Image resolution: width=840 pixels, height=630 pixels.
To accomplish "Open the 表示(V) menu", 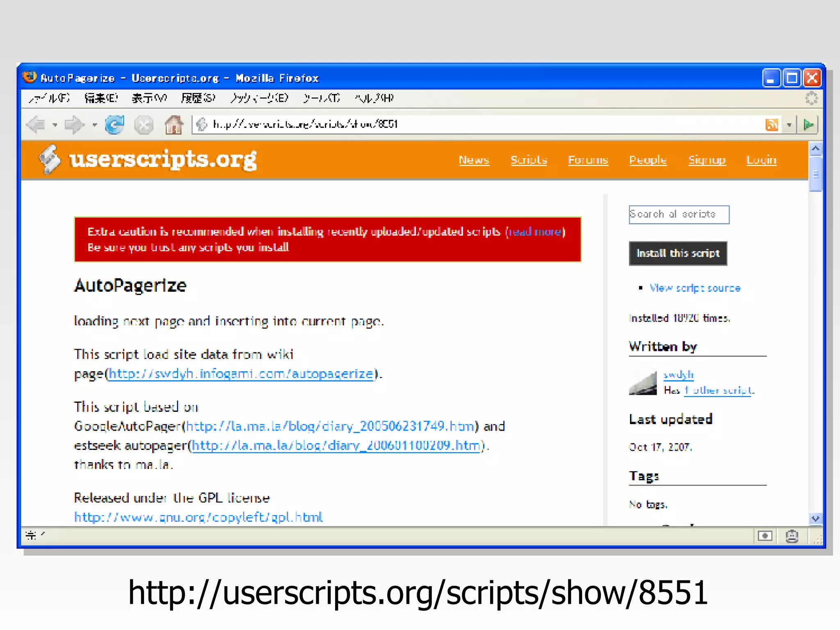I will point(149,98).
